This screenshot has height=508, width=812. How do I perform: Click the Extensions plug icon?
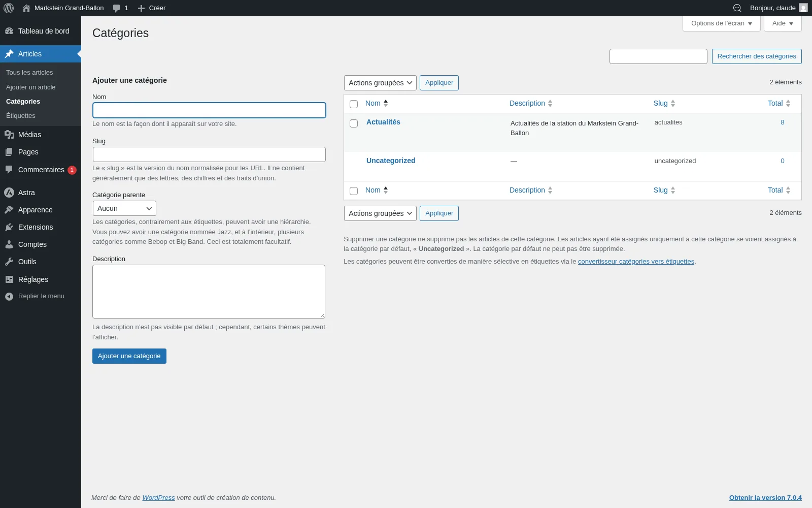pos(9,227)
